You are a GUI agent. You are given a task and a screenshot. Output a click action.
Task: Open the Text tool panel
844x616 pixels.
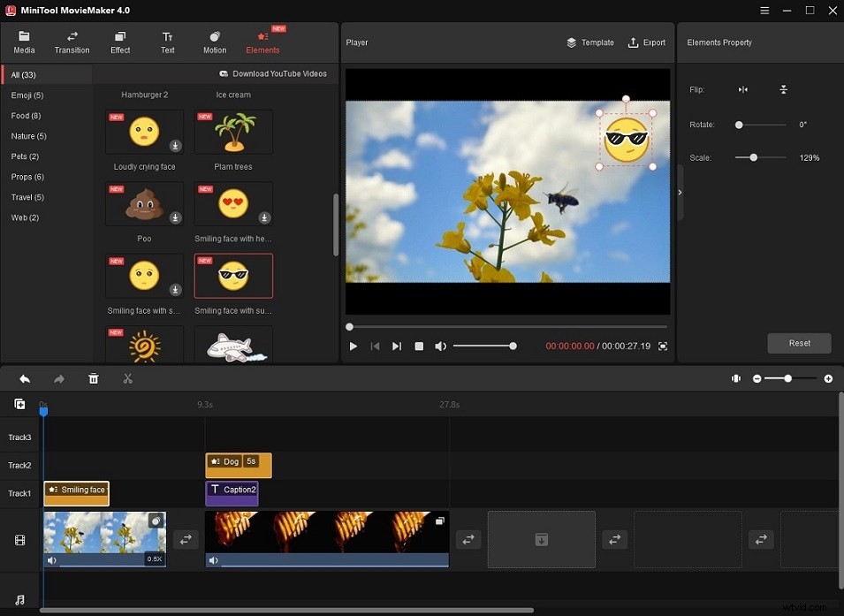coord(167,42)
